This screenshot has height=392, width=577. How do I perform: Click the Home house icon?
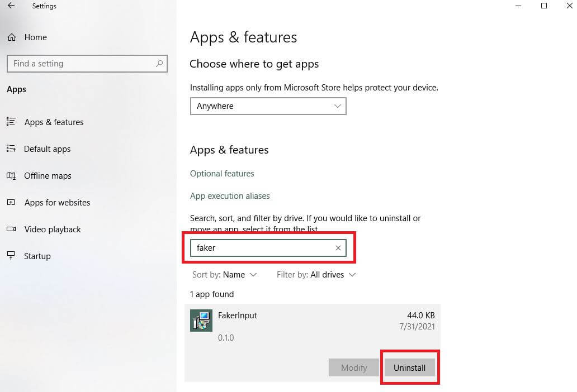coord(12,37)
